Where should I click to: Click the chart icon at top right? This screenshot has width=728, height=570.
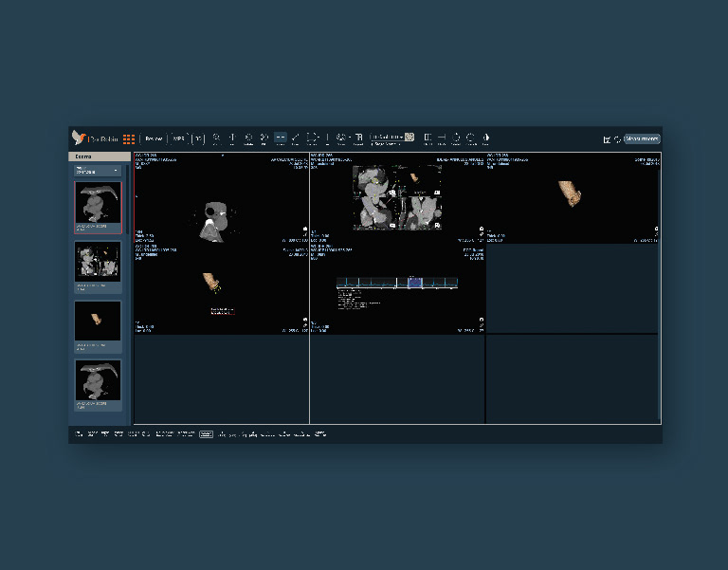coord(607,139)
